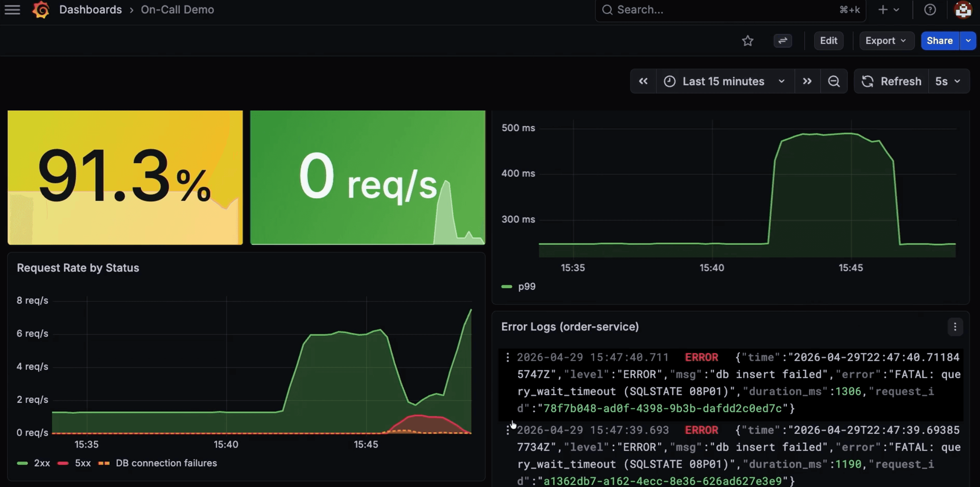980x487 pixels.
Task: Click request id a1362db7-a162-4ecc-8e36-626ad627e3e9
Action: point(662,481)
